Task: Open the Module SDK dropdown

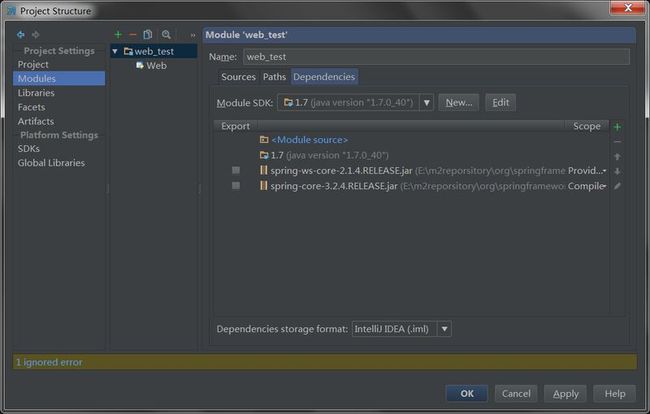Action: [x=427, y=103]
